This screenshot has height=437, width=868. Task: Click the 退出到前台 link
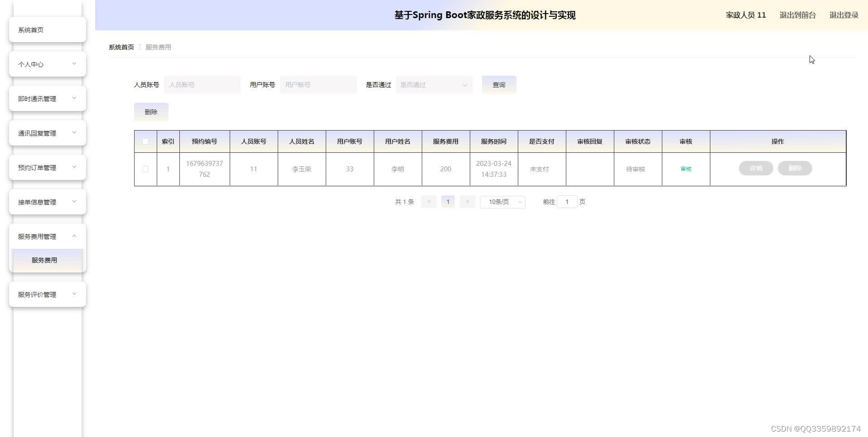[x=797, y=15]
